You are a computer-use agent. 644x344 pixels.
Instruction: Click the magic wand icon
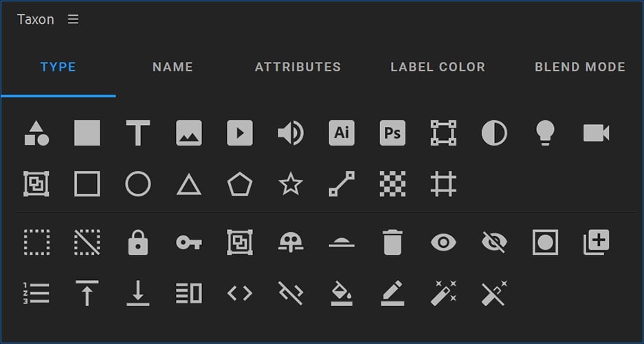coord(443,293)
